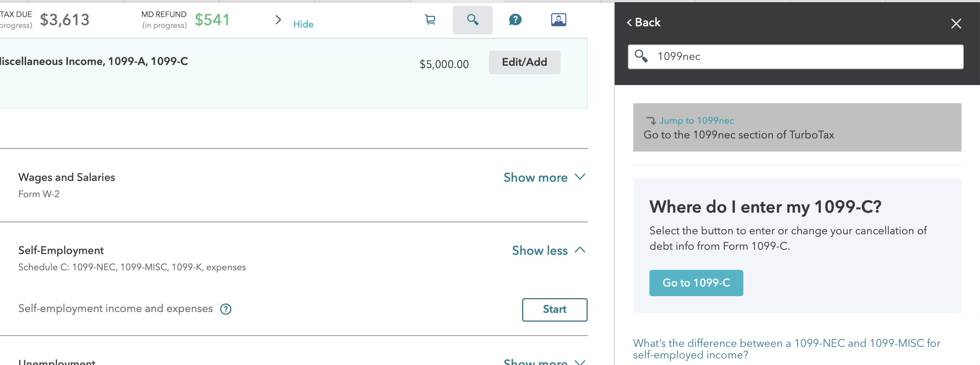The width and height of the screenshot is (980, 365).
Task: Click the search field containing 1099nec
Action: (803, 57)
